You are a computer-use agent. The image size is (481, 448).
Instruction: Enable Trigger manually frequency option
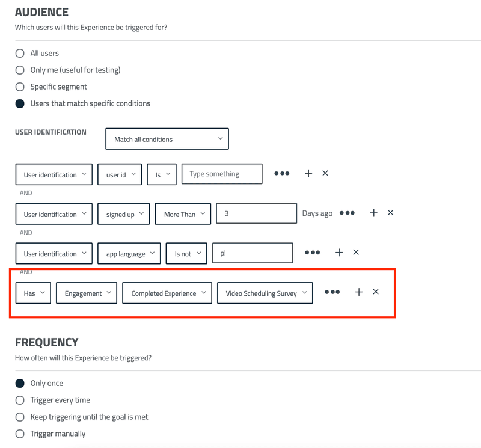tap(19, 434)
